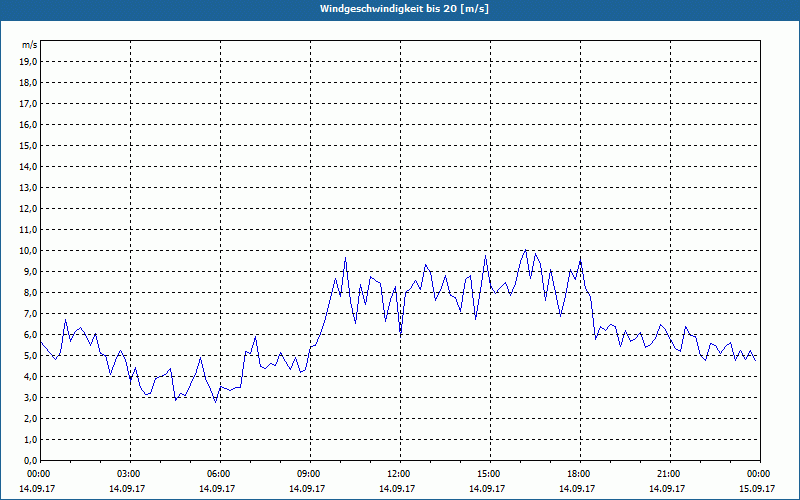
Task: Select the 11,0 y-axis label
Action: [x=28, y=230]
